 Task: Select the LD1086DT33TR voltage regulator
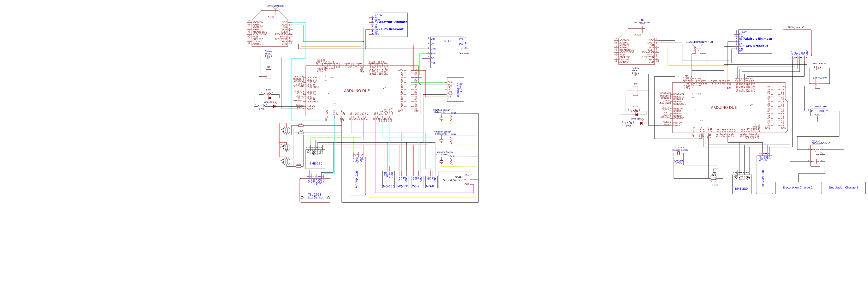[817, 112]
